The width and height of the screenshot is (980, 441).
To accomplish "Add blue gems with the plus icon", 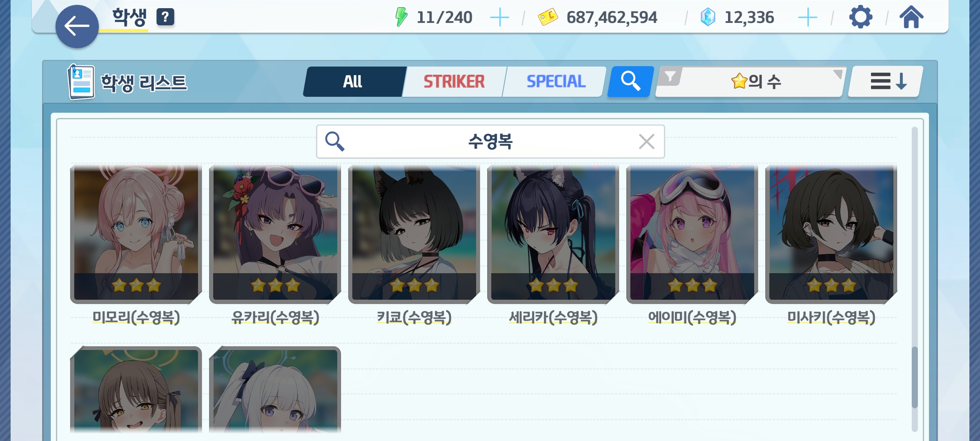I will pyautogui.click(x=807, y=18).
